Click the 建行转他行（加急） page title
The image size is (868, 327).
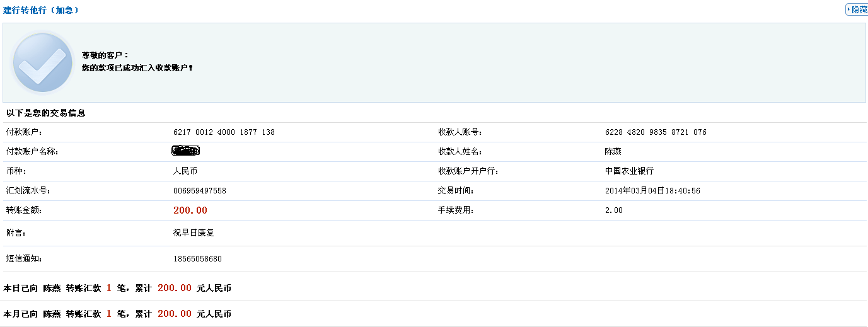pos(41,10)
